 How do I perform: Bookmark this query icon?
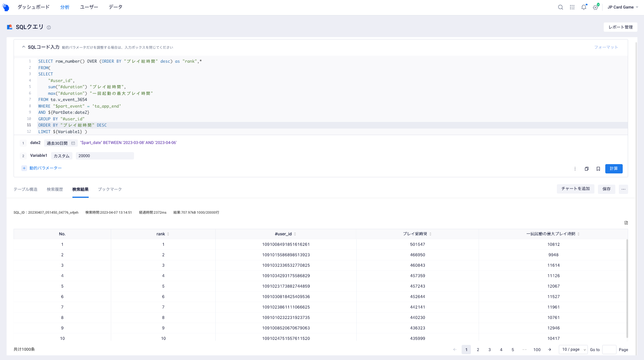point(598,169)
